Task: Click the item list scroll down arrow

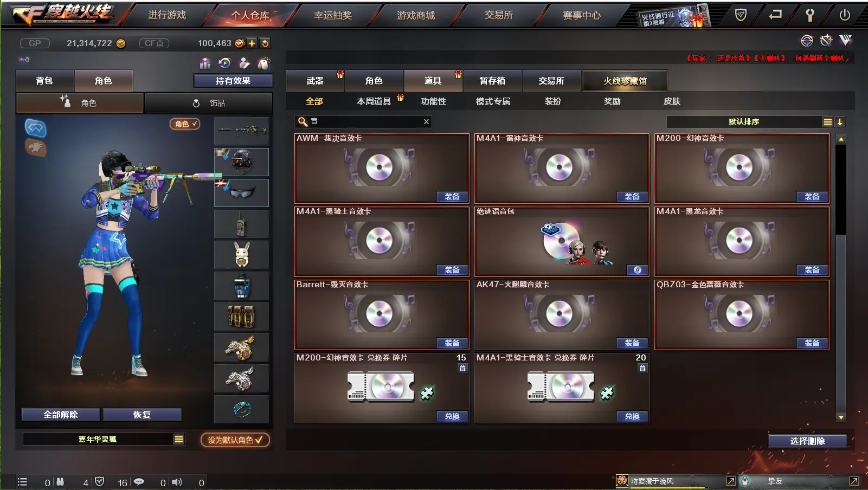Action: point(841,417)
